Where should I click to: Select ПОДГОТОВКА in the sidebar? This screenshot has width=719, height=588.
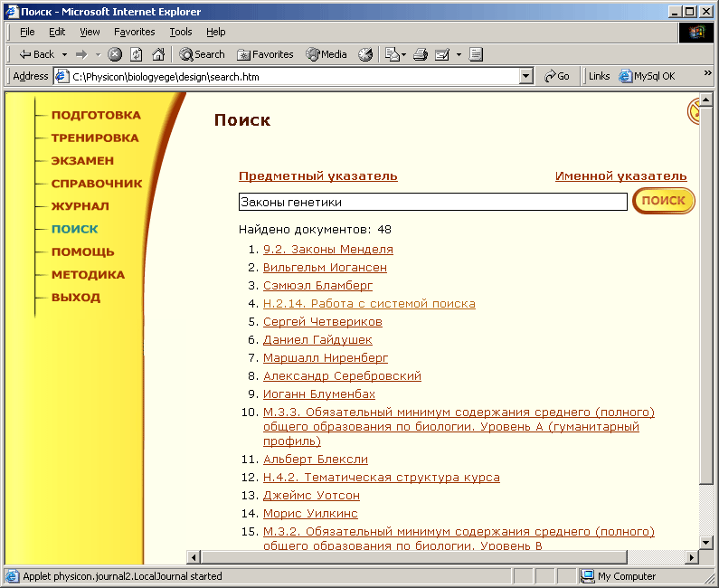(96, 115)
